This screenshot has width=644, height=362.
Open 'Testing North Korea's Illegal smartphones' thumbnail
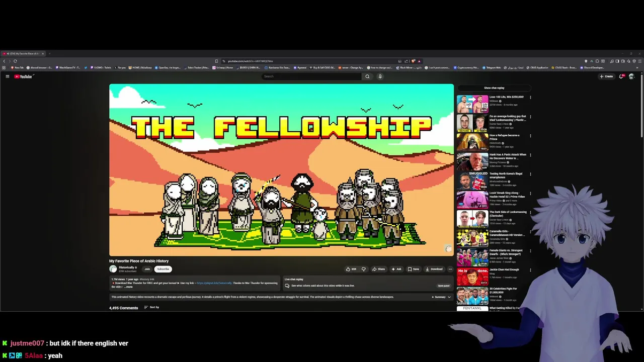(x=472, y=180)
